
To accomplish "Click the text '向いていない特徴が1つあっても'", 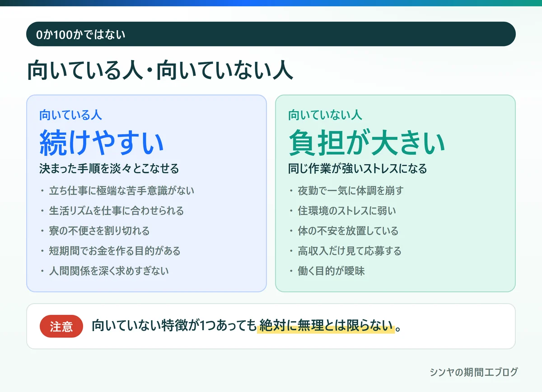I will pos(174,326).
